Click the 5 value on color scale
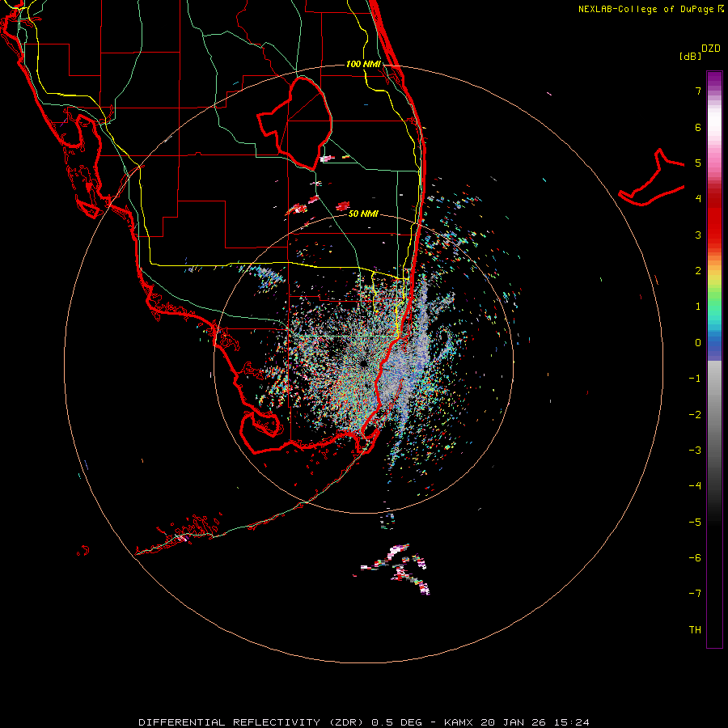The width and height of the screenshot is (728, 728). pyautogui.click(x=698, y=163)
